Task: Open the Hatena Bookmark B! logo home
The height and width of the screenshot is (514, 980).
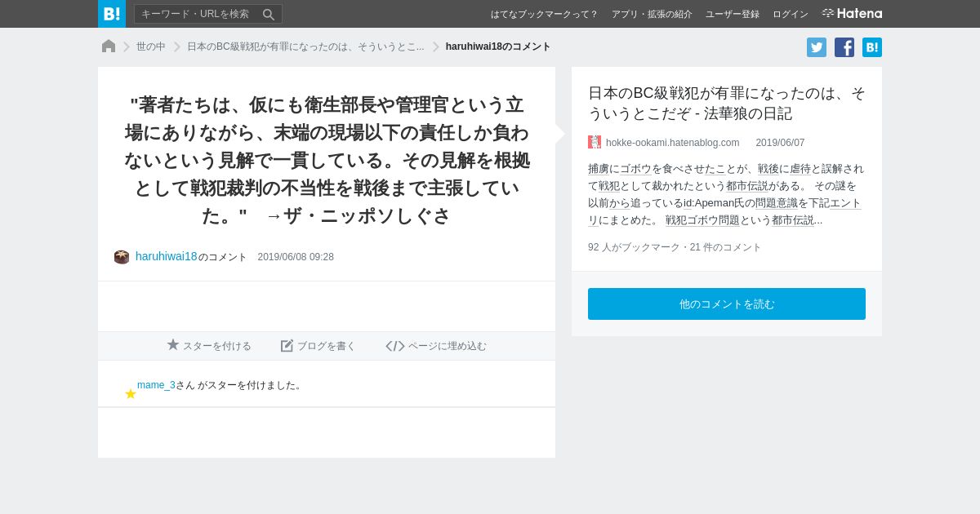Action: [x=112, y=14]
